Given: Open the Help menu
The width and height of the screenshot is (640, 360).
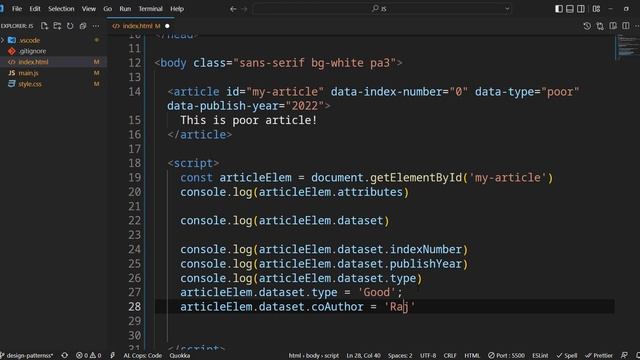Looking at the screenshot, I should point(177,9).
